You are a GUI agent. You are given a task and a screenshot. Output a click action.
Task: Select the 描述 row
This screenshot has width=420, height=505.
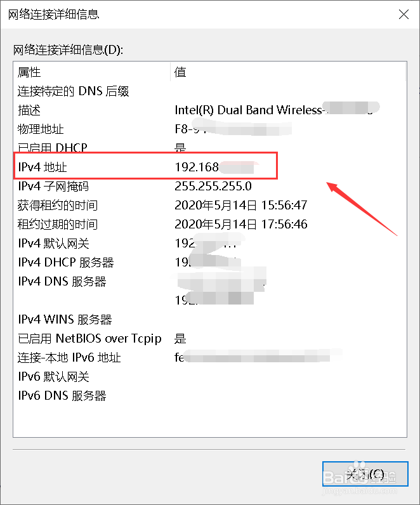[x=209, y=110]
